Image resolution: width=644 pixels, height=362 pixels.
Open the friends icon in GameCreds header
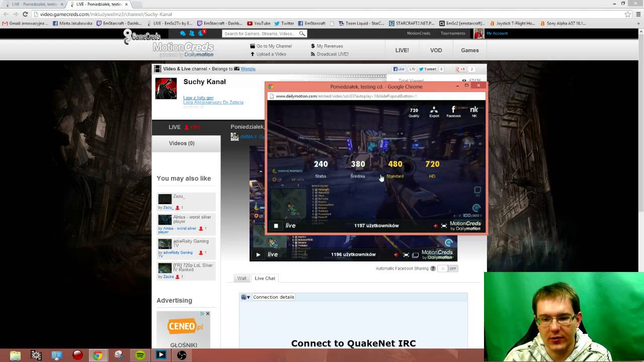pos(192,33)
